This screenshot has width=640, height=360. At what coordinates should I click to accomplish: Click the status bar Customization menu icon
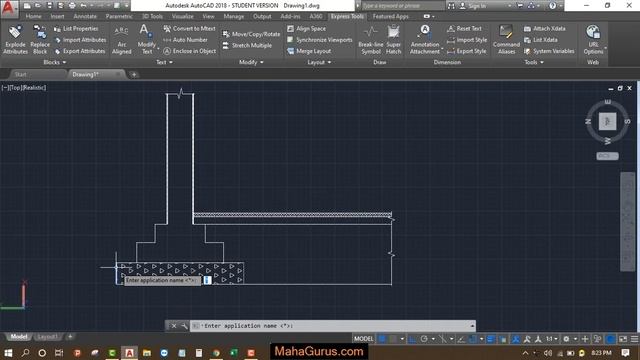pyautogui.click(x=635, y=339)
